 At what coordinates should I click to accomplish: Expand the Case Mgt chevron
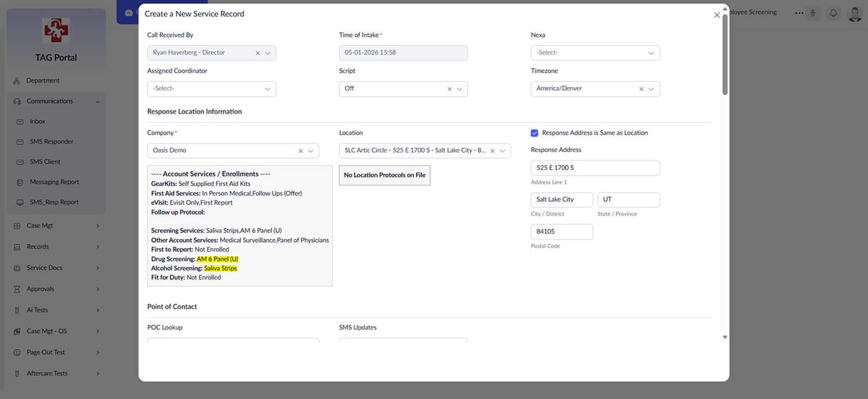coord(98,226)
